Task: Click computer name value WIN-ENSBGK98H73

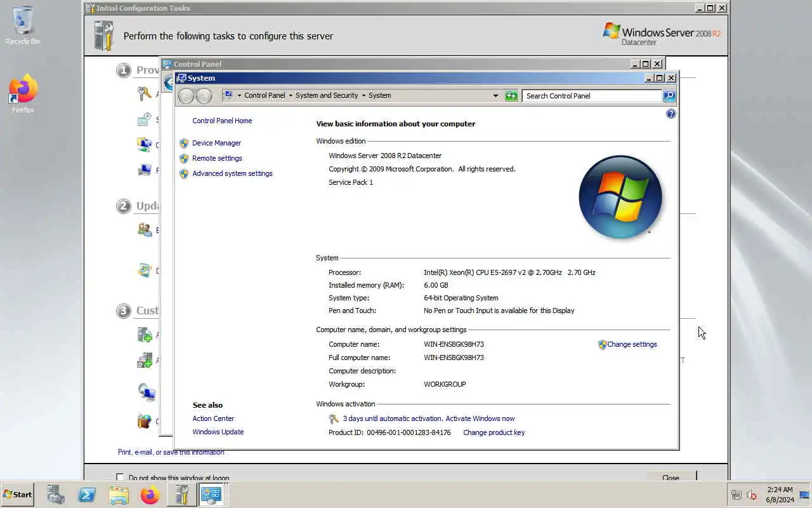Action: coord(454,345)
